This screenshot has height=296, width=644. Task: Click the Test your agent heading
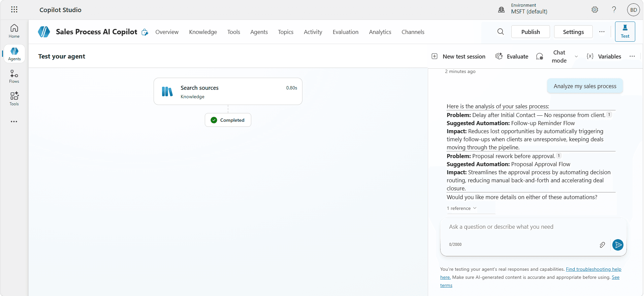62,56
